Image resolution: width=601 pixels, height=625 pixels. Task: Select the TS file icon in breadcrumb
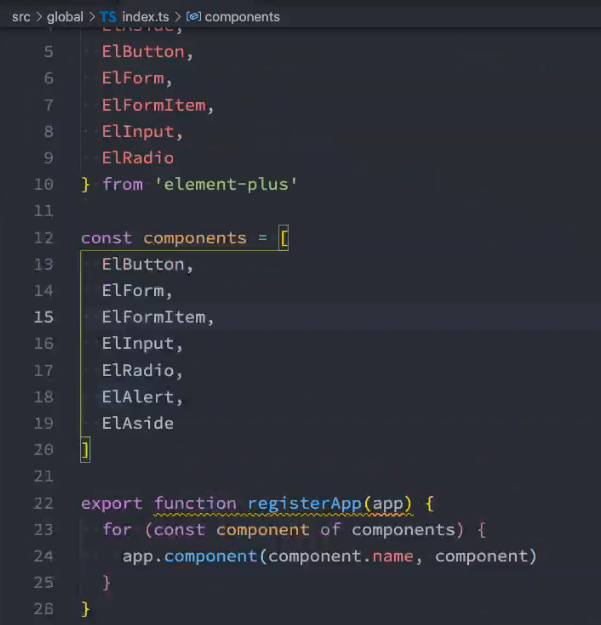tap(108, 17)
